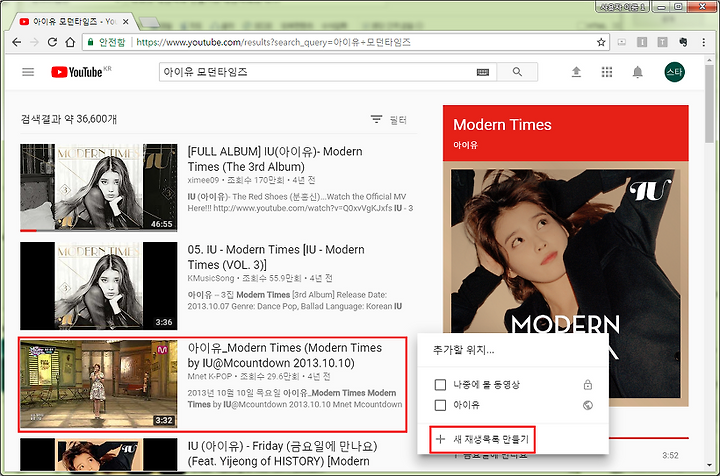Open on-screen keyboard icon in search box
The height and width of the screenshot is (476, 720).
coord(483,72)
